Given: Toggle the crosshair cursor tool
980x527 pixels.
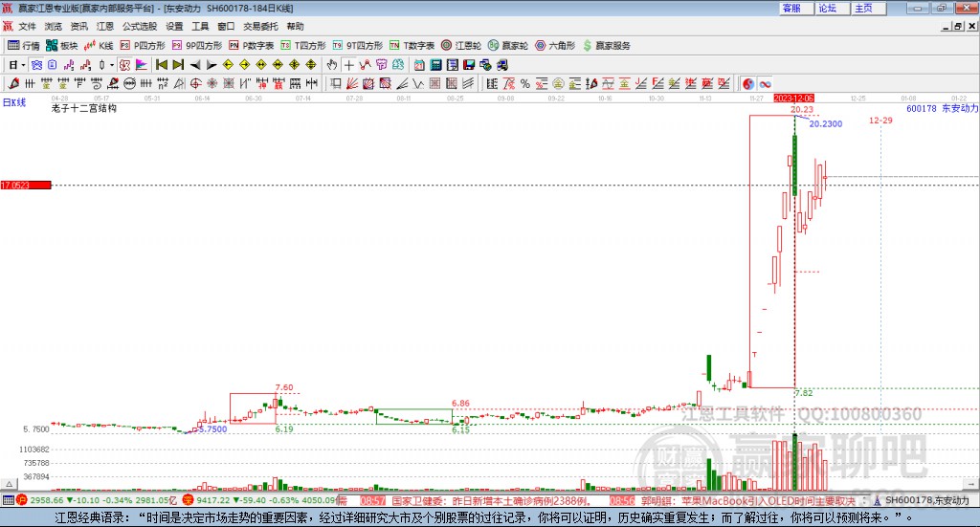Looking at the screenshot, I should [x=349, y=65].
